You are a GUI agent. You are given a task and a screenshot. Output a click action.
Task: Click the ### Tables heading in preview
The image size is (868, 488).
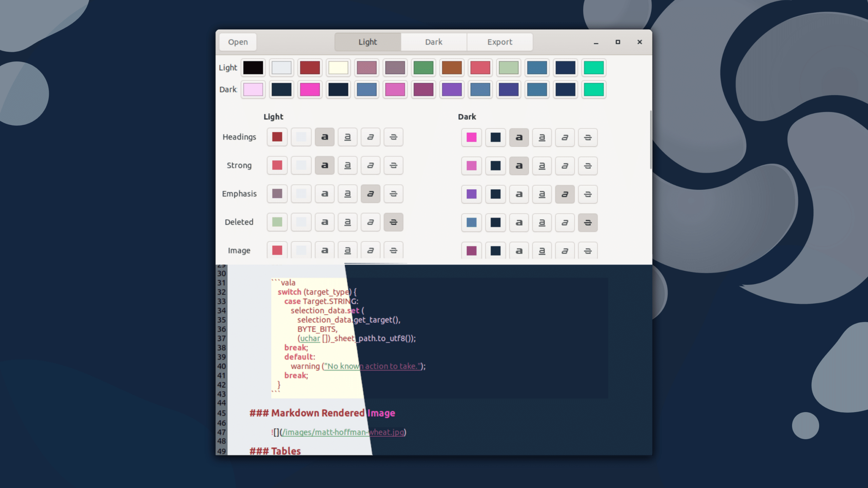275,451
